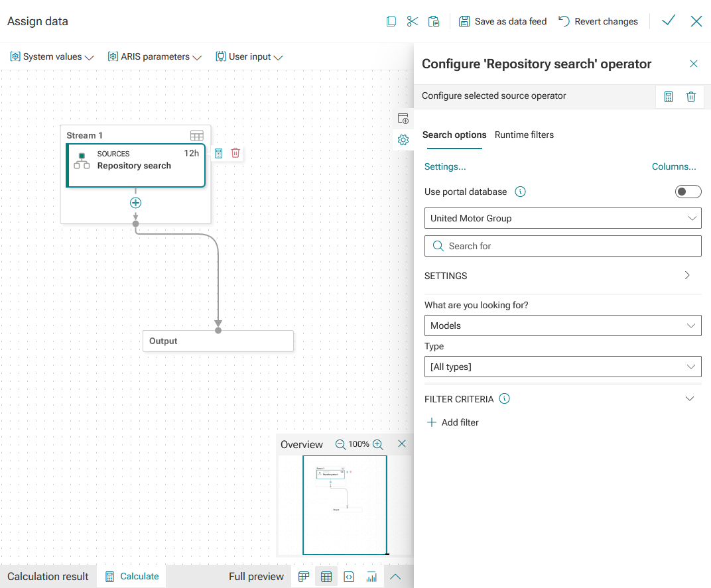The width and height of the screenshot is (711, 588).
Task: Select the Output node
Action: tap(218, 341)
